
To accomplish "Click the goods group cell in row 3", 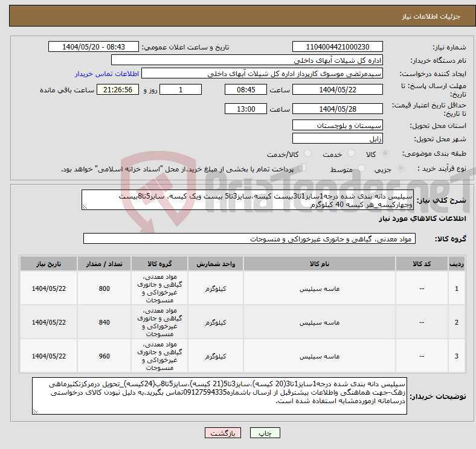I will tap(159, 356).
